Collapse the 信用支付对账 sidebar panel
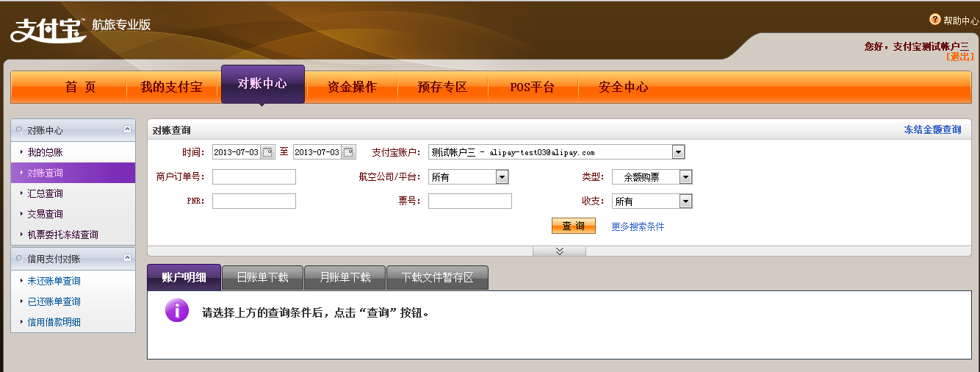Viewport: 980px width, 372px height. (x=127, y=258)
